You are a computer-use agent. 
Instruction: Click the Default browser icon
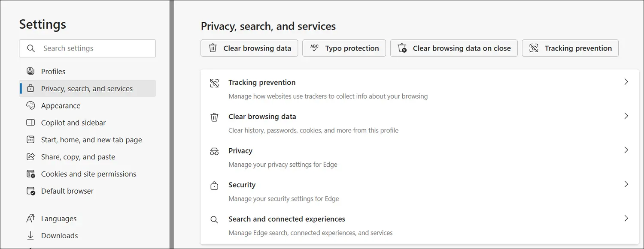pyautogui.click(x=30, y=191)
